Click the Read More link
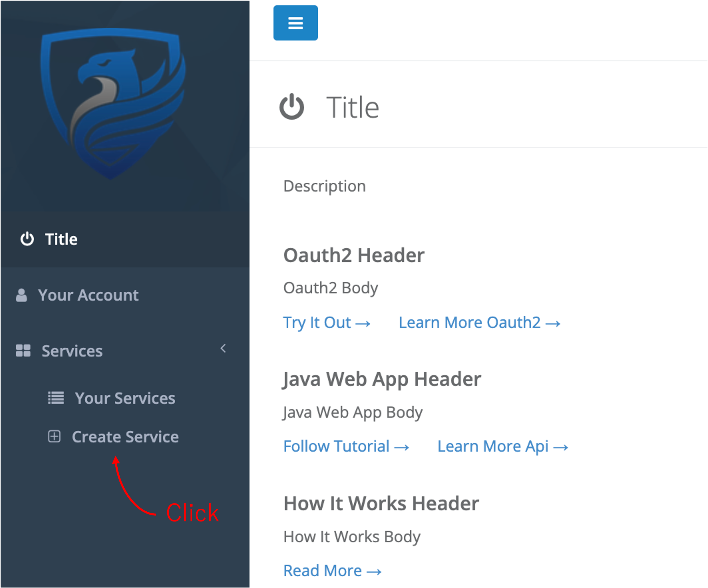This screenshot has height=588, width=708. pyautogui.click(x=332, y=571)
